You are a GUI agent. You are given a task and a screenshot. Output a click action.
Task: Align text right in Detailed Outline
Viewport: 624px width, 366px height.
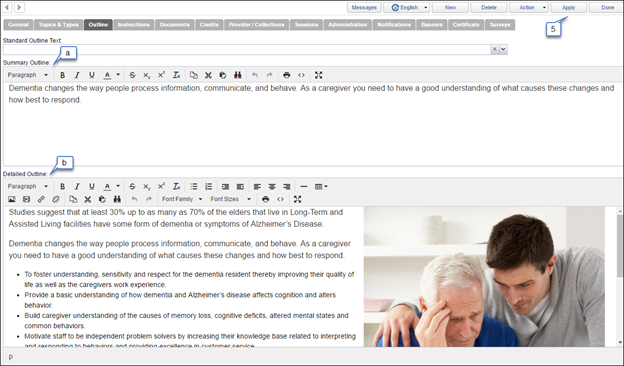[287, 186]
